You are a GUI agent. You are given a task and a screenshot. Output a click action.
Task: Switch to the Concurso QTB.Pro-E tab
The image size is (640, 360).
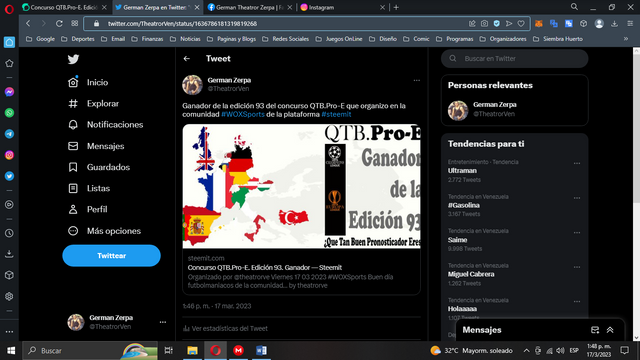tap(64, 7)
